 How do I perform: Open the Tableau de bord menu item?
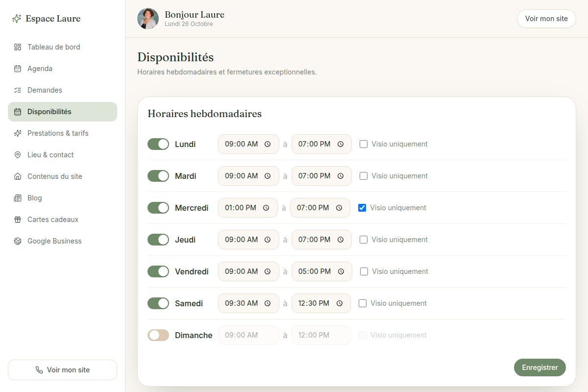[62, 47]
